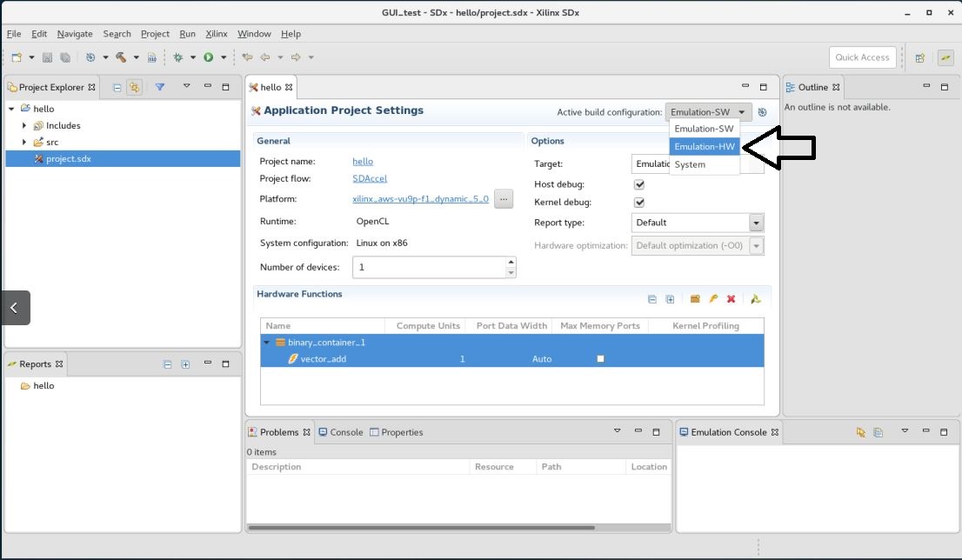
Task: Click the Number of devices input field
Action: point(429,267)
